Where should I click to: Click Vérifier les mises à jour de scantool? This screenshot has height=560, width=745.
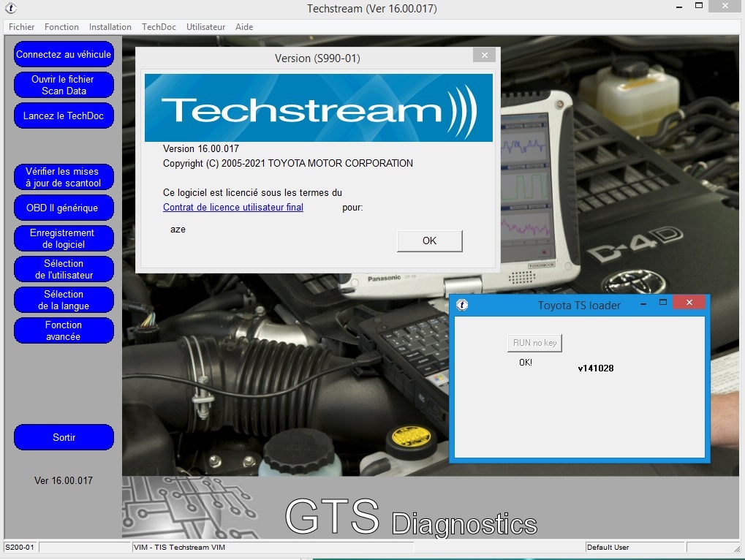pos(64,176)
